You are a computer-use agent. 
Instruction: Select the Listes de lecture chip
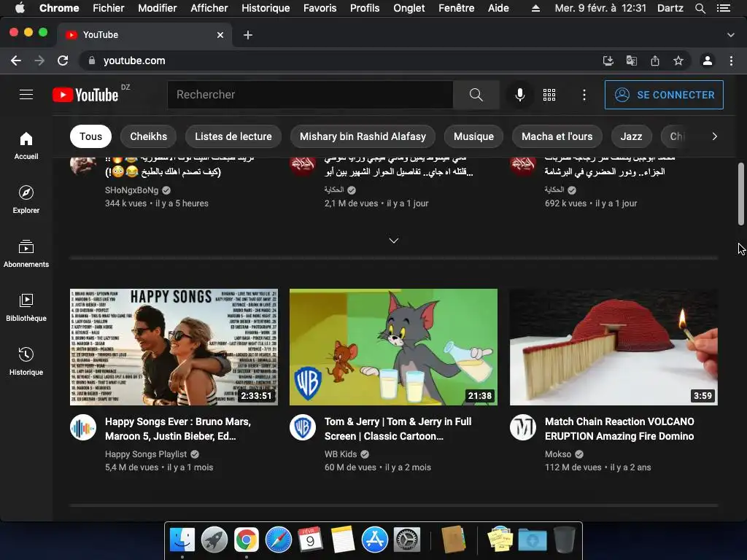click(x=233, y=136)
